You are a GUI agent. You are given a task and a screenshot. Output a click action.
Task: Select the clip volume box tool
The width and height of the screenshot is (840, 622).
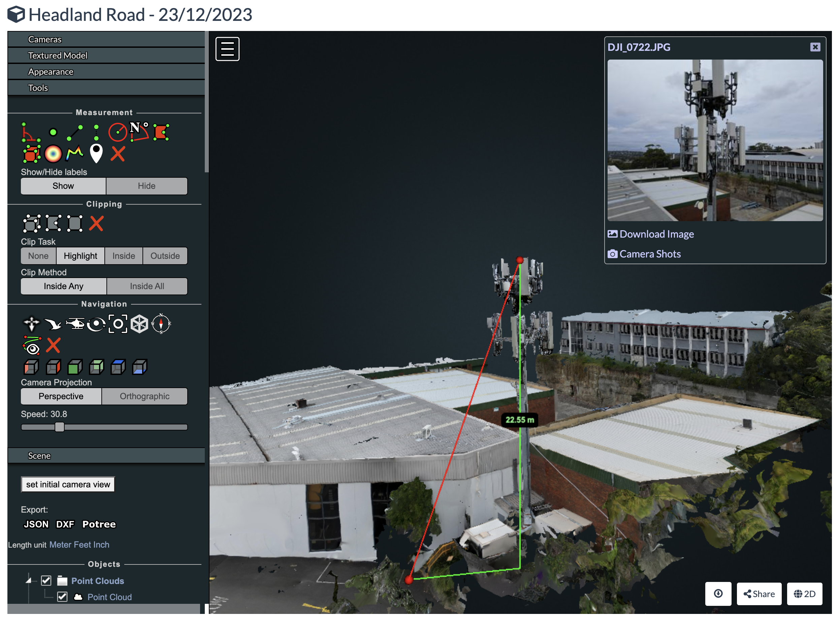coord(32,223)
